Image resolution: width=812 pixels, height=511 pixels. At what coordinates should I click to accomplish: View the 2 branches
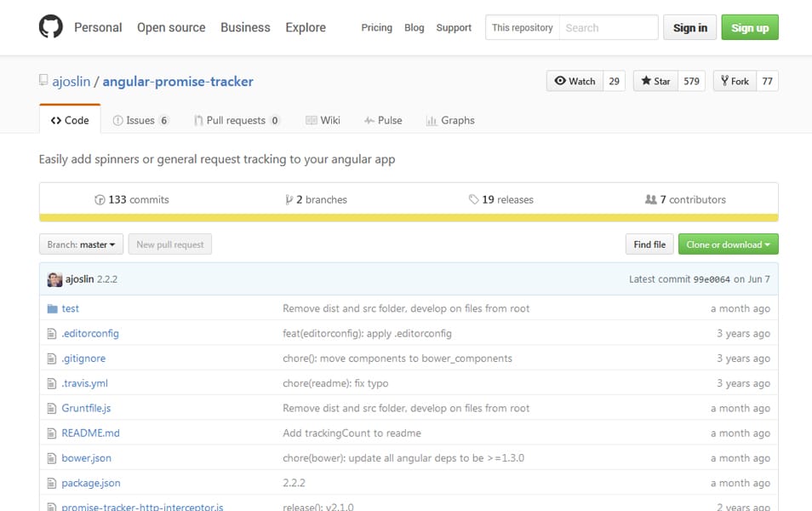(x=316, y=199)
